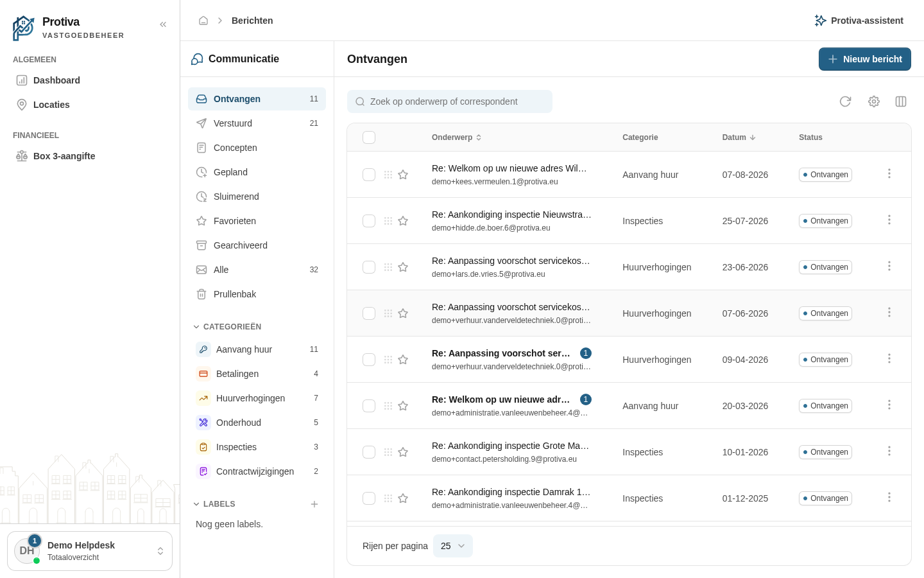This screenshot has height=578, width=924.
Task: Open the column layout icon
Action: tap(901, 101)
